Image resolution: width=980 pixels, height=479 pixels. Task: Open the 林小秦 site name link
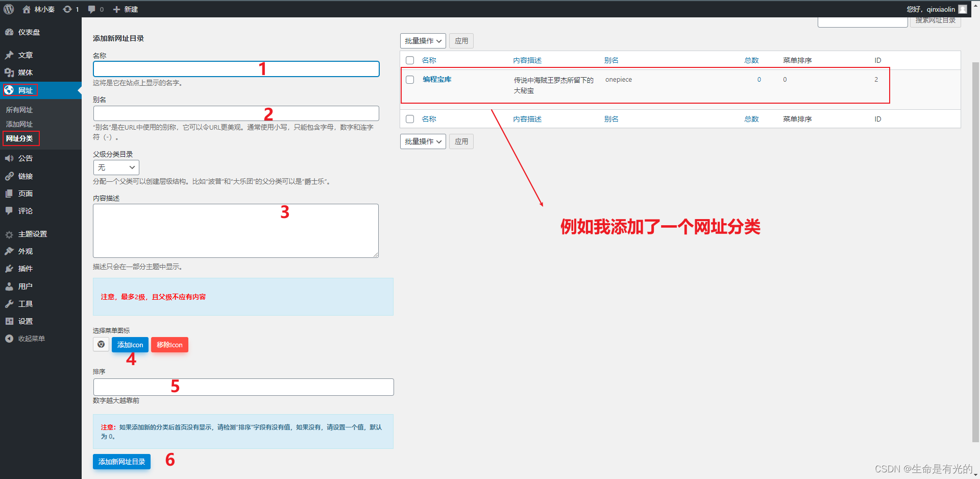coord(44,9)
